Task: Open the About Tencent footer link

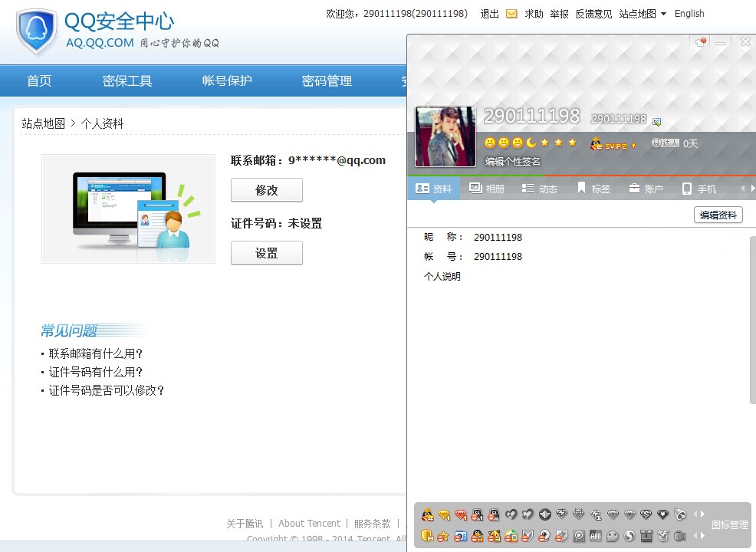Action: pyautogui.click(x=309, y=524)
